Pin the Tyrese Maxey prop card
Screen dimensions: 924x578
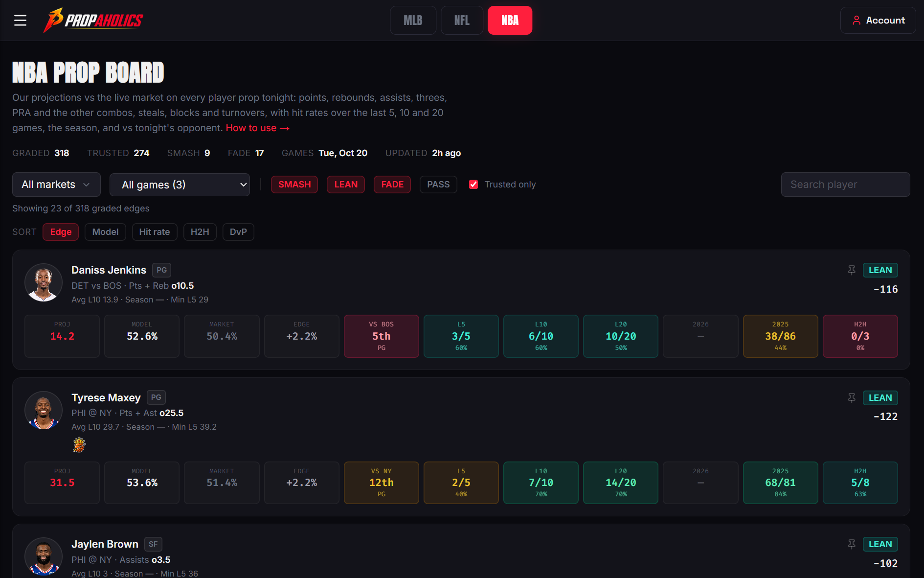pyautogui.click(x=852, y=398)
